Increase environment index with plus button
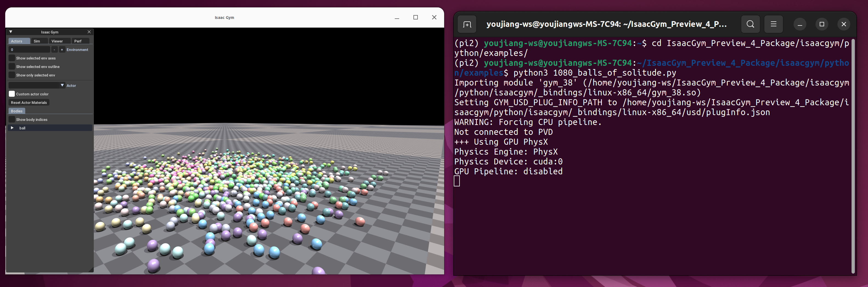Image resolution: width=868 pixels, height=287 pixels. pyautogui.click(x=62, y=50)
